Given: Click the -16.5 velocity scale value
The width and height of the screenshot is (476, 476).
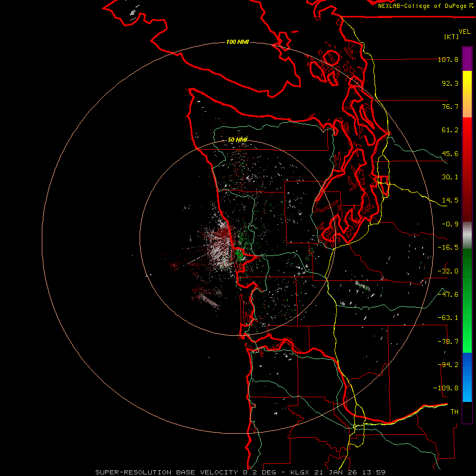Looking at the screenshot, I should click(448, 248).
